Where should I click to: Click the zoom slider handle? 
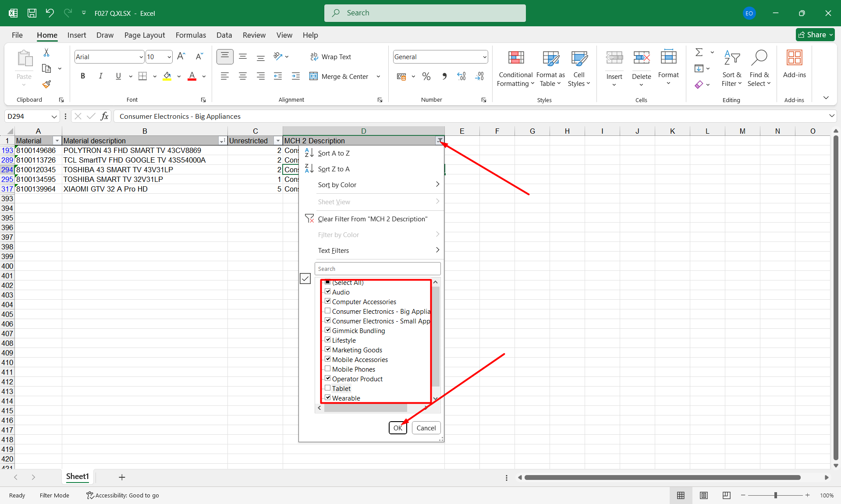click(x=775, y=495)
